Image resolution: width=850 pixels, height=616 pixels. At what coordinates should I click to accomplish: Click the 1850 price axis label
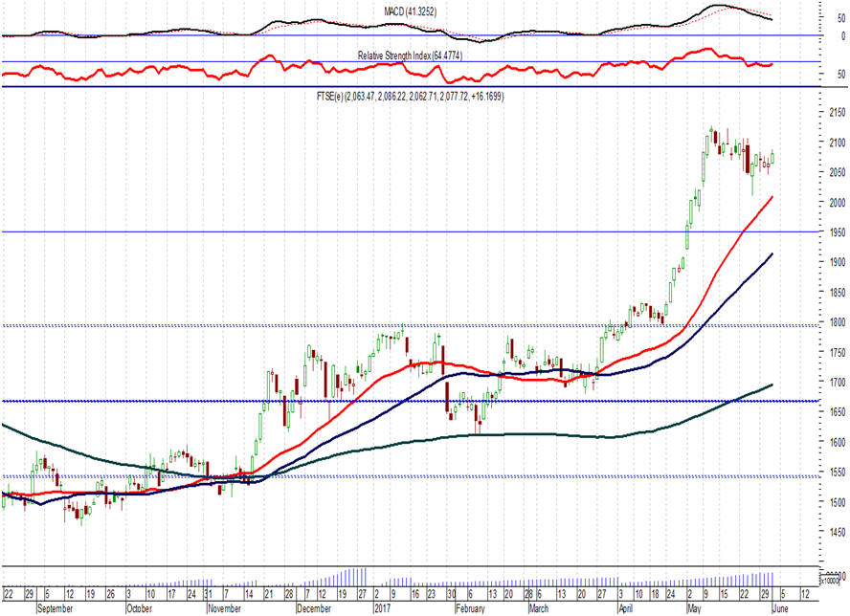pyautogui.click(x=837, y=293)
